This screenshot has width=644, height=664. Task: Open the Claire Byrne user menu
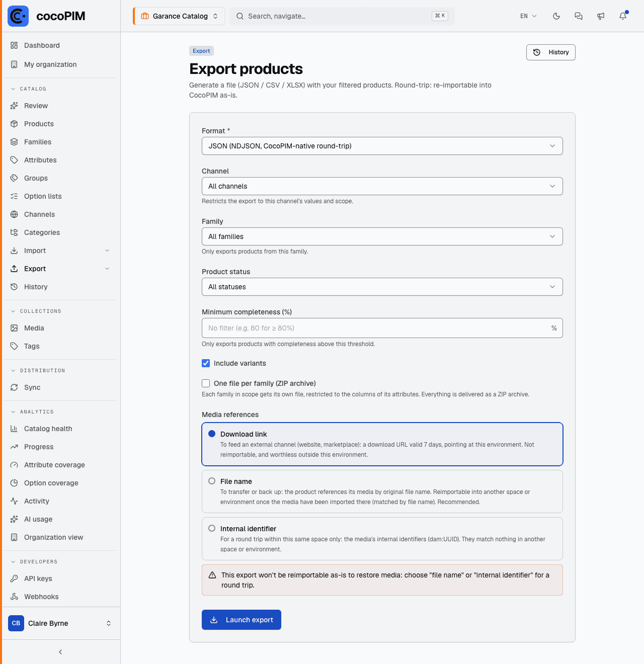coord(60,623)
